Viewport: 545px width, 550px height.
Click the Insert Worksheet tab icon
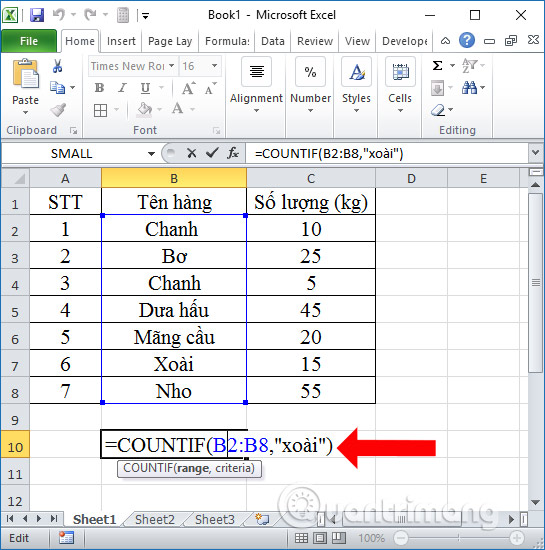[x=262, y=519]
